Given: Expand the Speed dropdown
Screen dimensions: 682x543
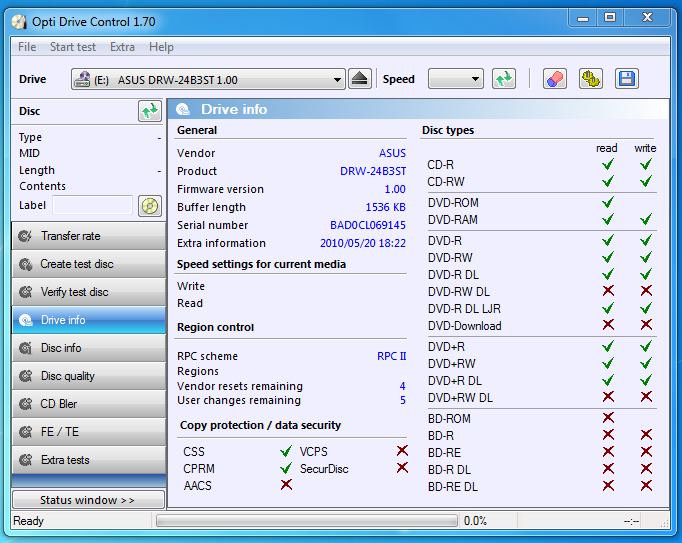Looking at the screenshot, I should tap(455, 79).
